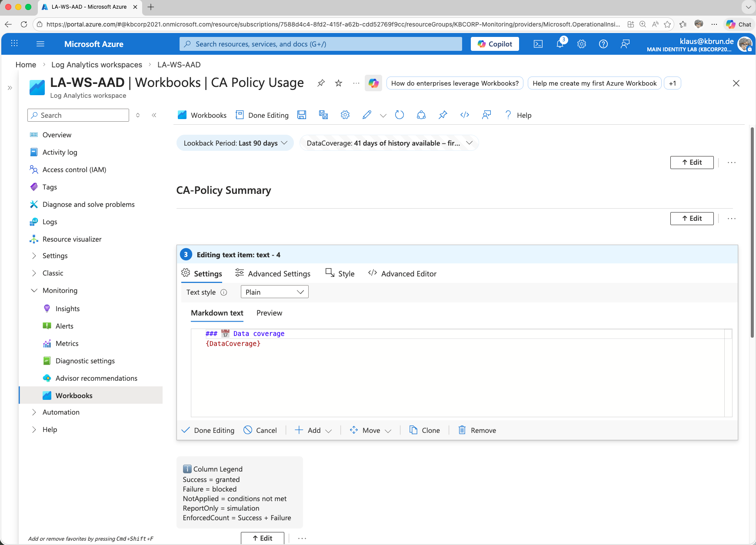The image size is (756, 545).
Task: Click the Save As icon in toolbar
Action: point(323,115)
